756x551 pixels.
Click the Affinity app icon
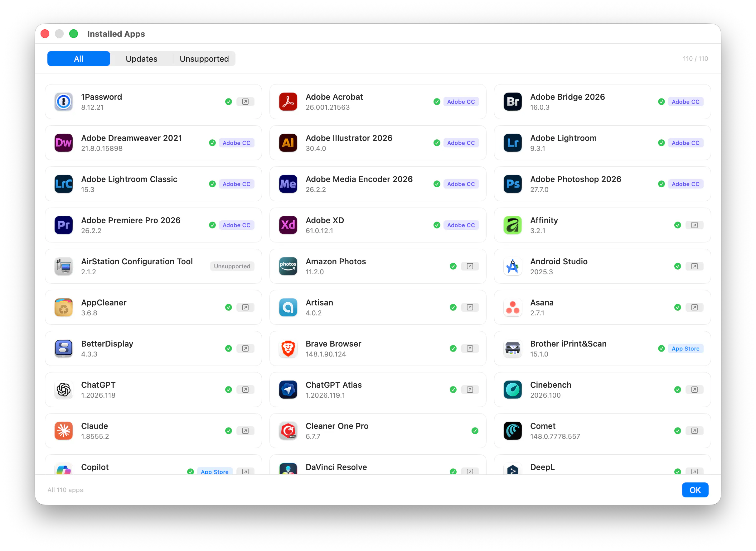click(513, 225)
